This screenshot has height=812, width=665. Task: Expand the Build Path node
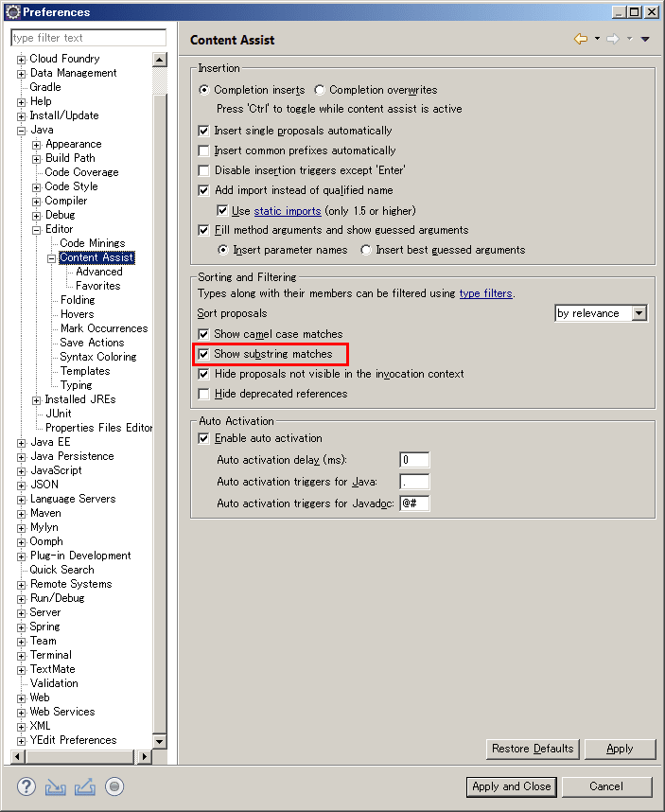36,159
